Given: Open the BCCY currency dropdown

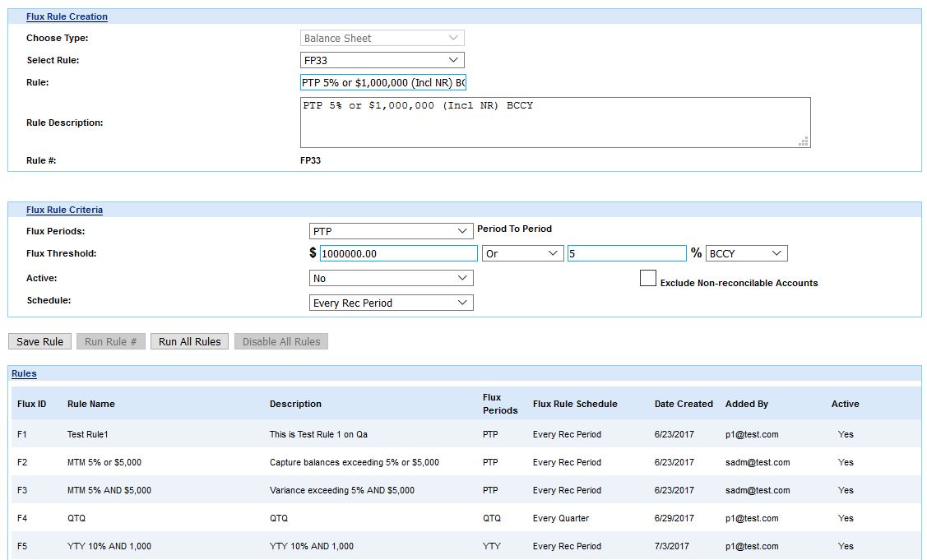Looking at the screenshot, I should tap(745, 252).
